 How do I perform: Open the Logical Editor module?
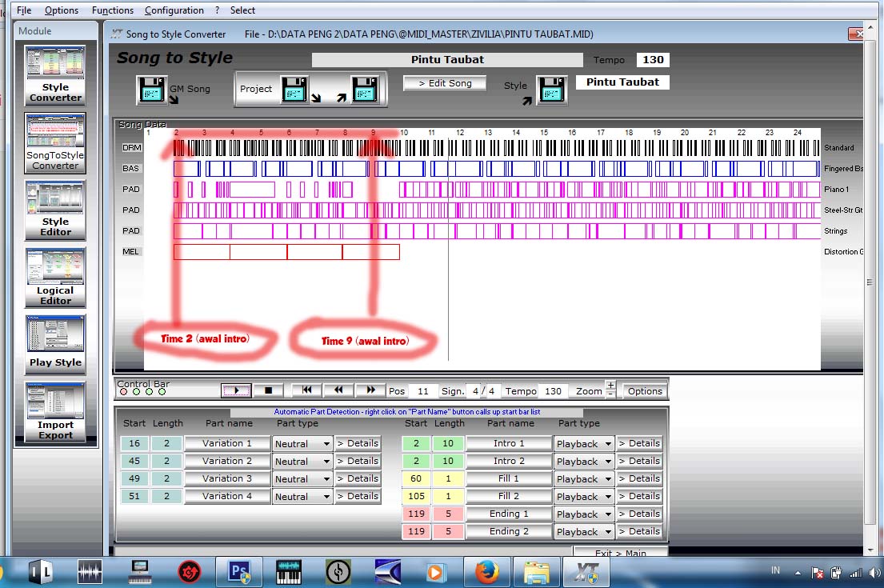[54, 278]
